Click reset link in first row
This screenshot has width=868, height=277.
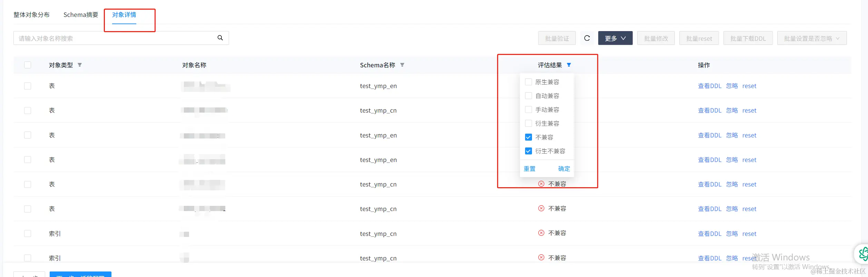749,86
